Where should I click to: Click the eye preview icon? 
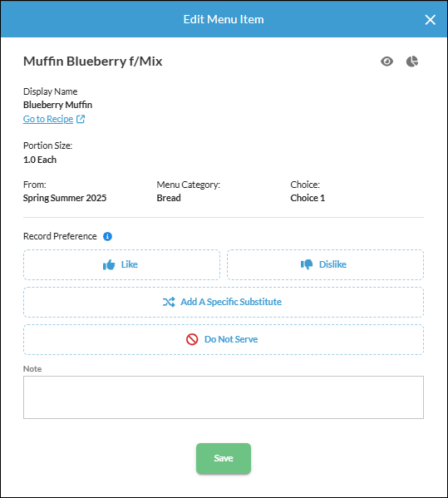tap(386, 62)
